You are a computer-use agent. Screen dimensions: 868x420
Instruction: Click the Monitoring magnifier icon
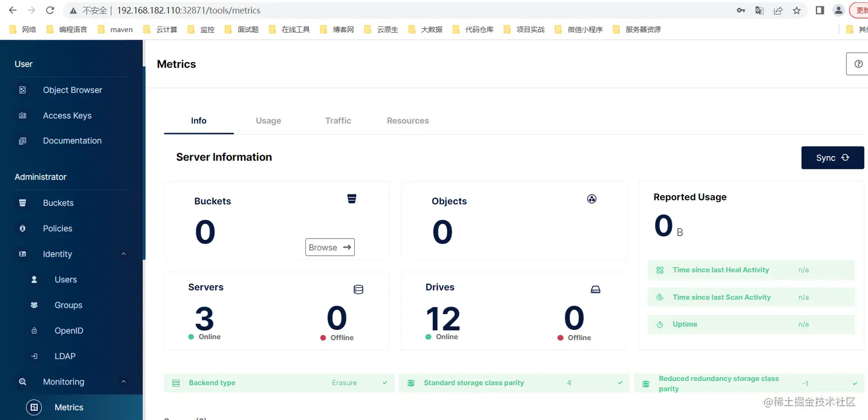point(22,382)
